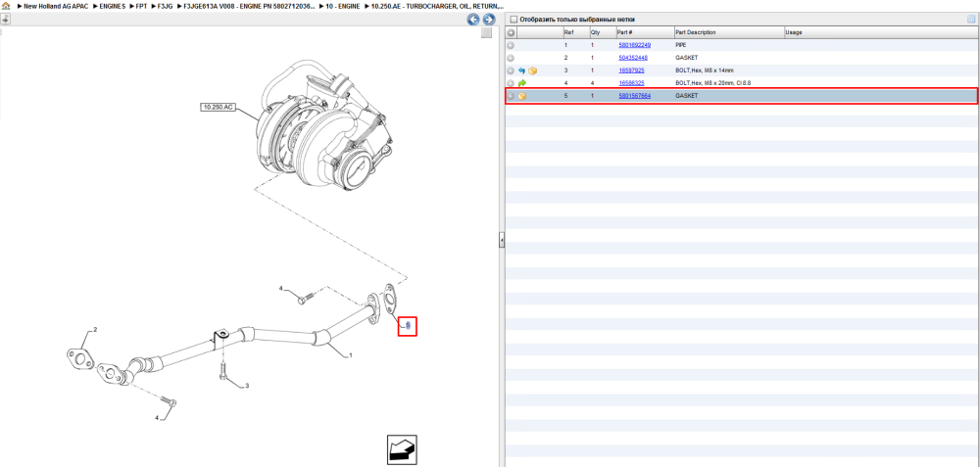Navigate to 10 - ENGINE breadcrumb
980x467 pixels.
(343, 6)
